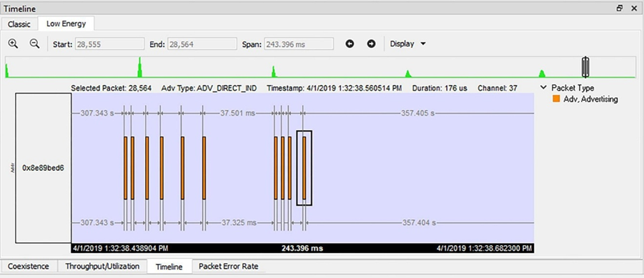Switch to the Classic tab
This screenshot has width=644, height=278.
[19, 24]
